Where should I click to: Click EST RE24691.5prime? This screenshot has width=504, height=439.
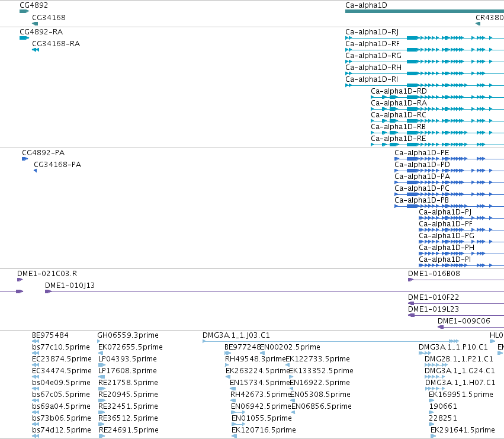[x=102, y=436]
